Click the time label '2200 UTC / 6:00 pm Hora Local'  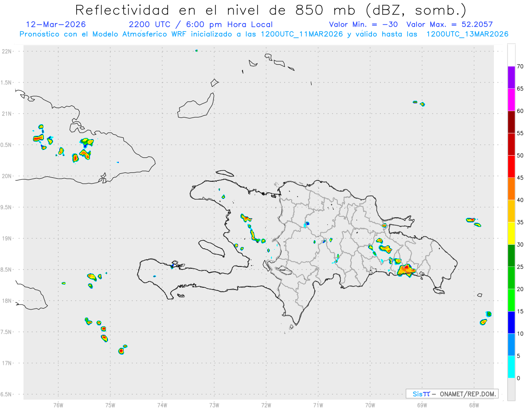[200, 24]
